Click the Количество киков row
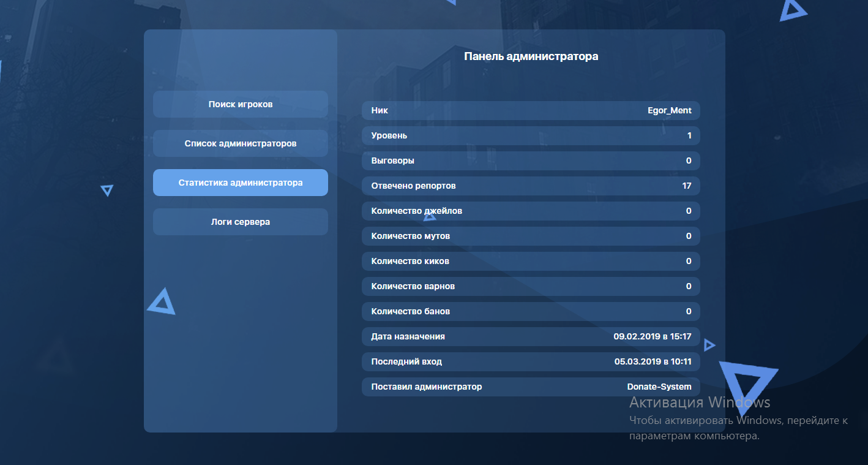Screen dimensions: 868x465 click(531, 261)
